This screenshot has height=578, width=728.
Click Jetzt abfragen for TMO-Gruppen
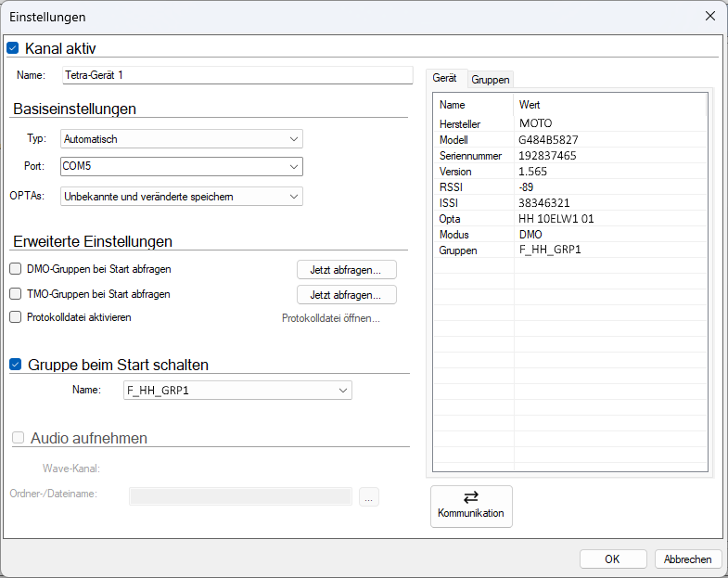(346, 295)
